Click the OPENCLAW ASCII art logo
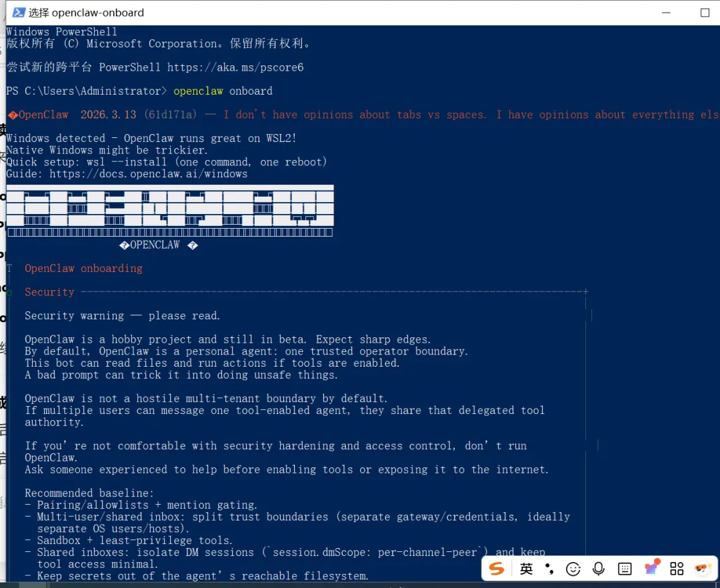Screen dimensions: 720x588 tap(170, 211)
